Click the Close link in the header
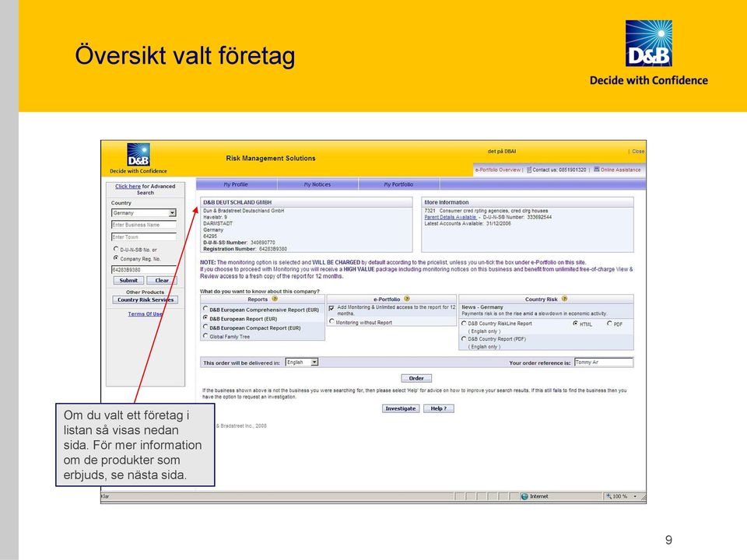The width and height of the screenshot is (747, 560). pos(638,152)
